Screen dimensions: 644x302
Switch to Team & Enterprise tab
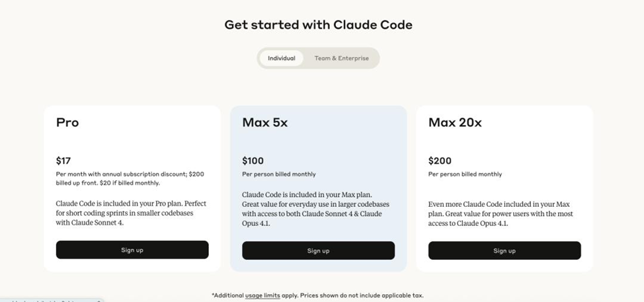click(x=341, y=58)
